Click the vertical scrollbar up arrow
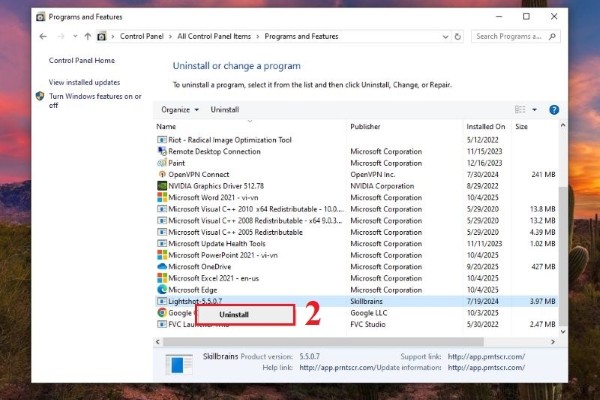This screenshot has height=400, width=600. (x=563, y=126)
